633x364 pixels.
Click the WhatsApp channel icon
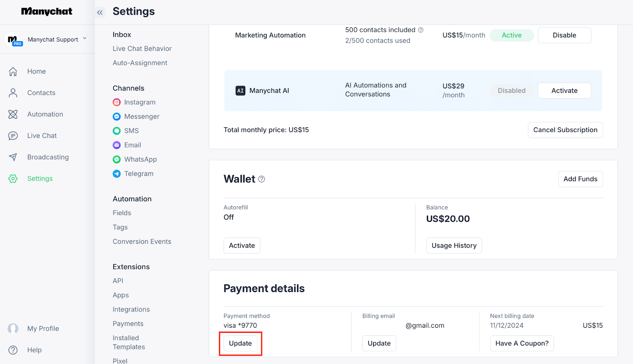(117, 159)
